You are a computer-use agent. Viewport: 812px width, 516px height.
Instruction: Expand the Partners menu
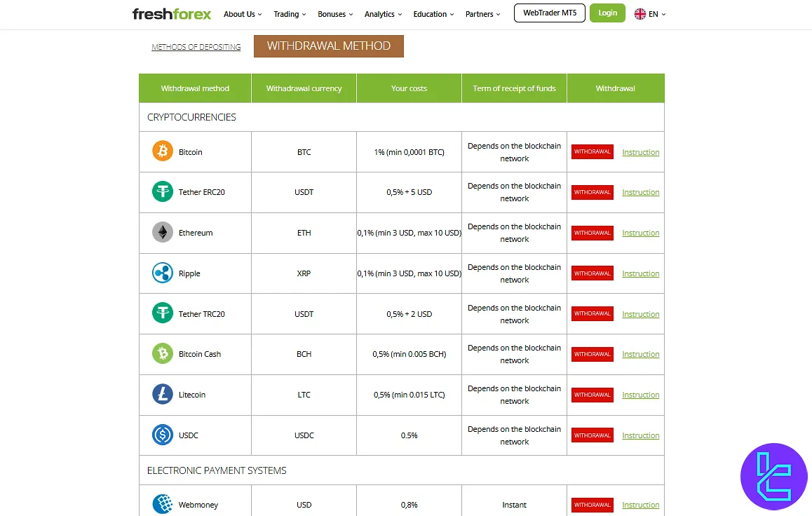tap(482, 13)
